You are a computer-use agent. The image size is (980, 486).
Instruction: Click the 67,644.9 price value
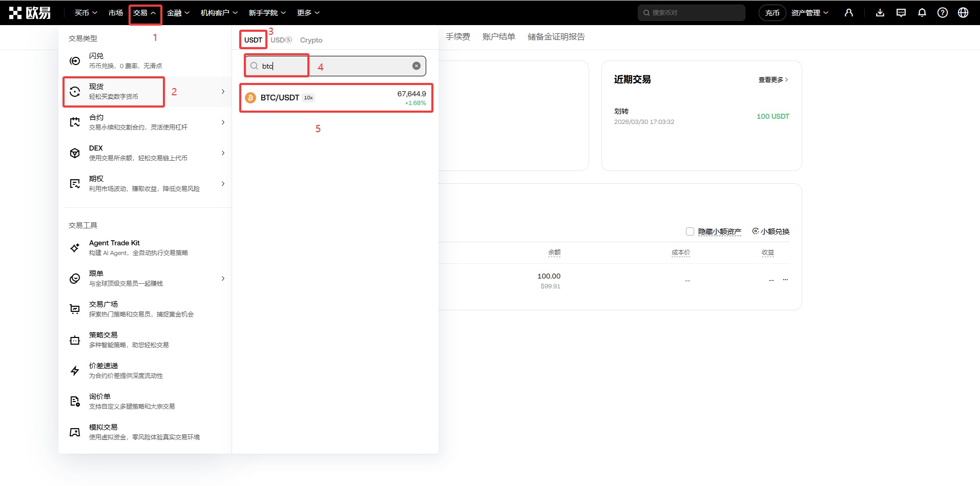pos(412,94)
